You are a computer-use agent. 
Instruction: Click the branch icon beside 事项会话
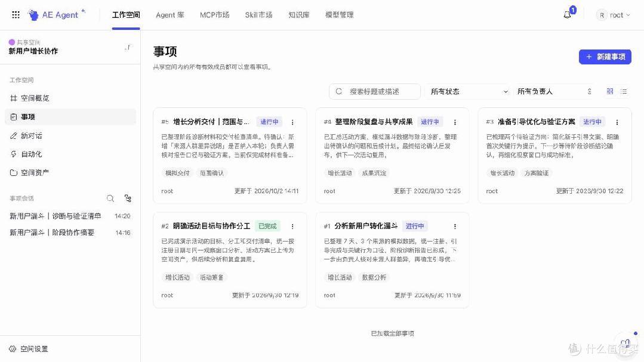(x=128, y=199)
